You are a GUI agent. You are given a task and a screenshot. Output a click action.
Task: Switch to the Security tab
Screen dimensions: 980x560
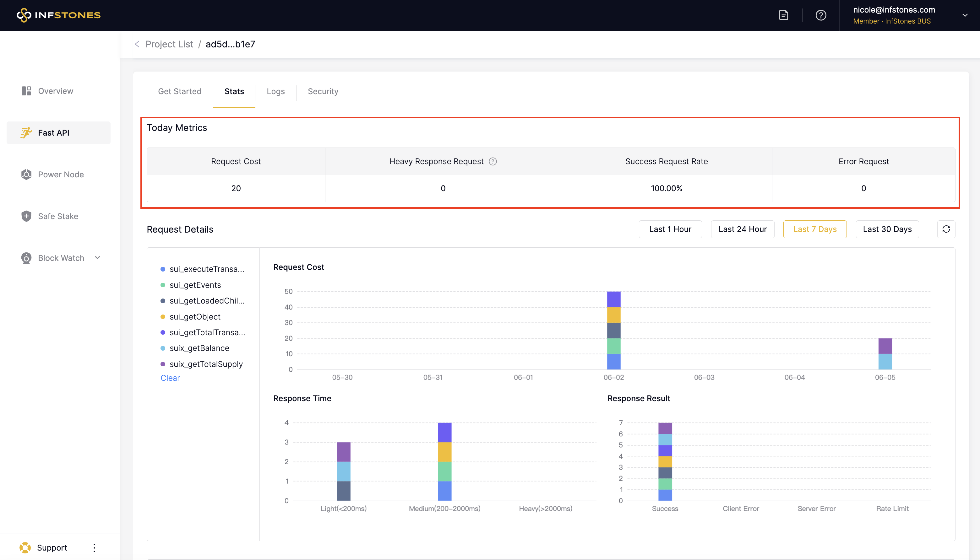coord(323,91)
